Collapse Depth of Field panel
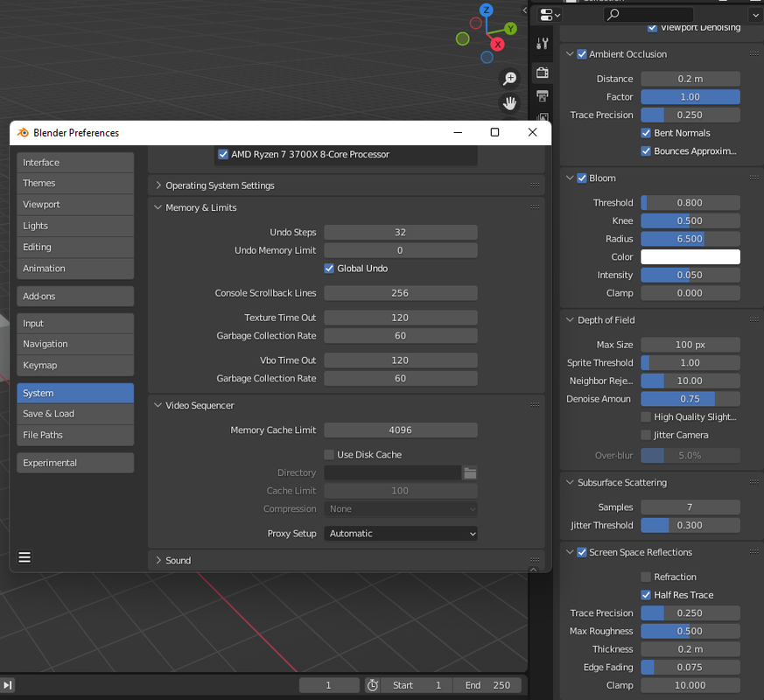Image resolution: width=764 pixels, height=700 pixels. tap(570, 319)
